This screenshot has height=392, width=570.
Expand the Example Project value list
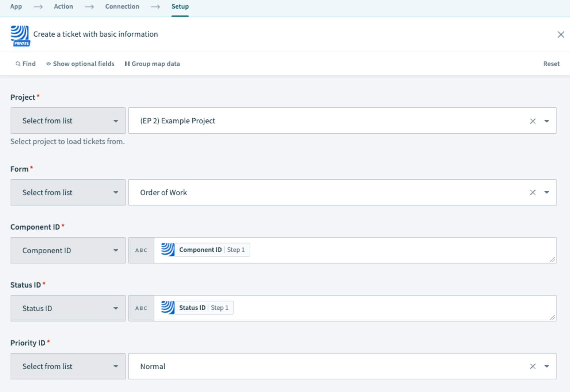[x=546, y=121]
